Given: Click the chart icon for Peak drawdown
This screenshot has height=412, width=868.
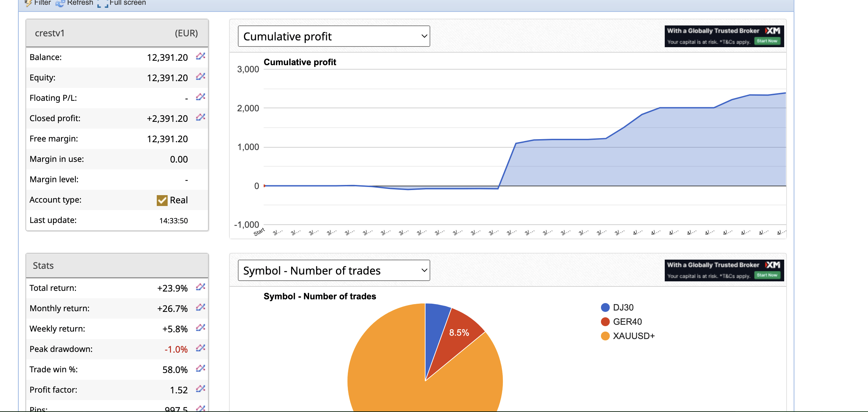Looking at the screenshot, I should pos(201,348).
